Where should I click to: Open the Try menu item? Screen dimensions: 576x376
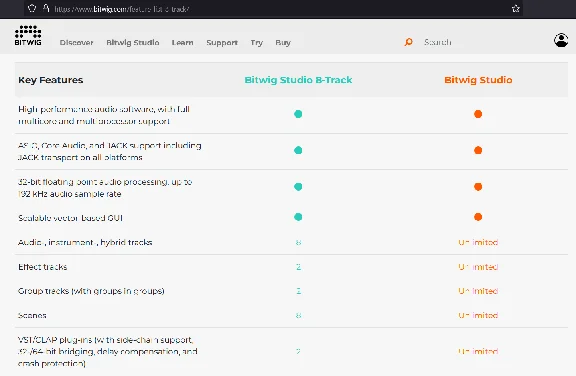257,43
